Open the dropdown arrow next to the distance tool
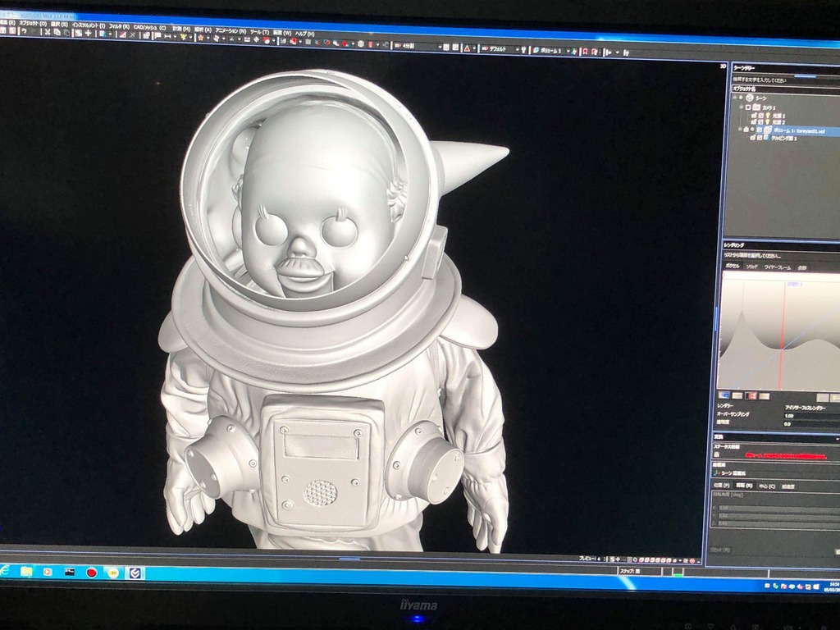Viewport: 840px width, 630px height. (176, 36)
